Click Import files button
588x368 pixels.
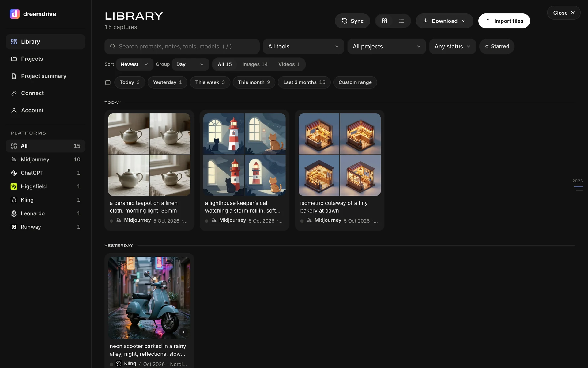(504, 21)
